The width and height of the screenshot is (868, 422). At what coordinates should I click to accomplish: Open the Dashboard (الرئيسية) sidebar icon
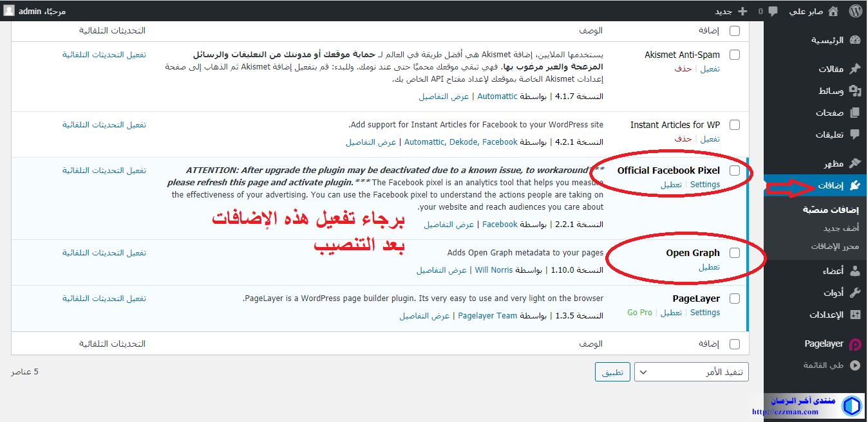coord(854,40)
